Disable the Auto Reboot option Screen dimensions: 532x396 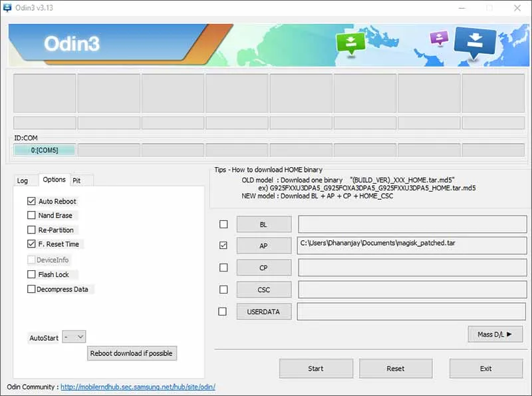(31, 201)
